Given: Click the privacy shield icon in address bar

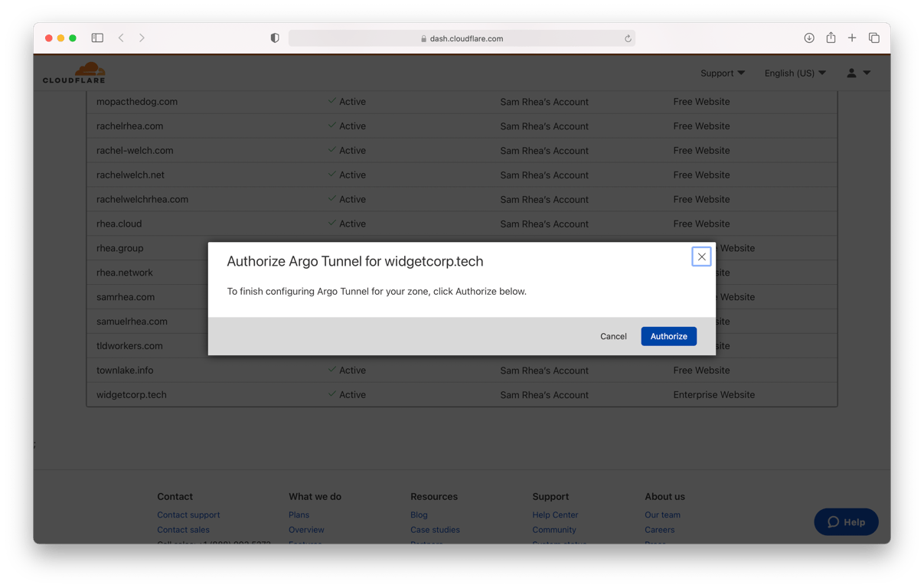Looking at the screenshot, I should [274, 38].
